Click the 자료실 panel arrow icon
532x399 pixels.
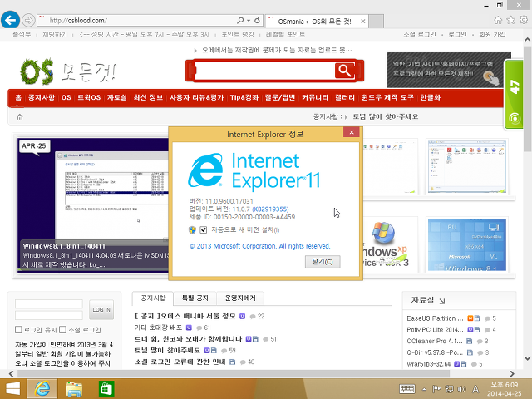tap(441, 301)
